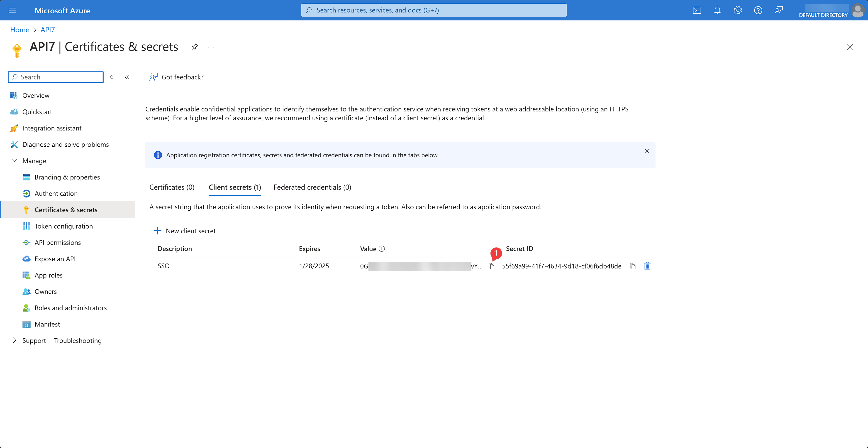This screenshot has width=868, height=448.
Task: Select Client secrets (1) tab
Action: coord(235,187)
